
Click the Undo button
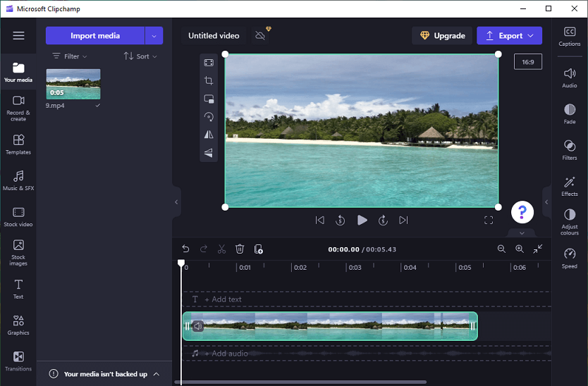coord(185,249)
